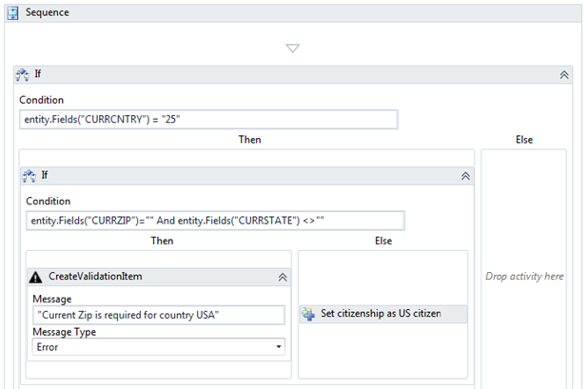Click the nested If Else branch label

pos(382,241)
